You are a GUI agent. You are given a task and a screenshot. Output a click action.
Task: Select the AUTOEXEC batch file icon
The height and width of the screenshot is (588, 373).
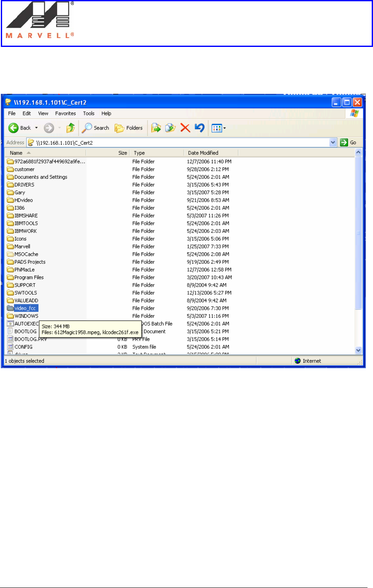pyautogui.click(x=11, y=323)
